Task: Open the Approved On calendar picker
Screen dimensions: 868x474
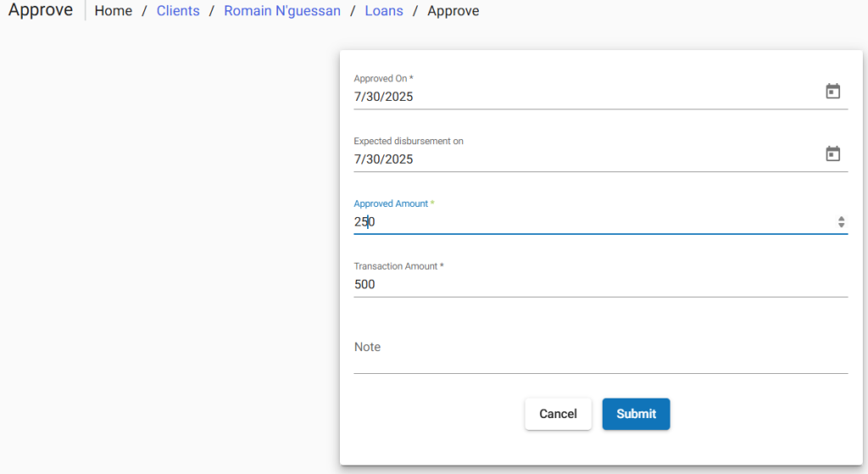Action: point(832,92)
